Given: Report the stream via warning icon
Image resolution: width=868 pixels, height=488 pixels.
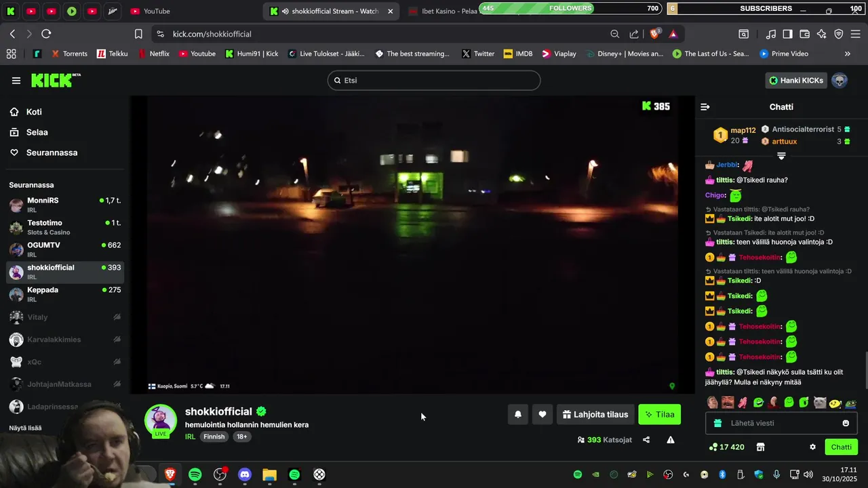Looking at the screenshot, I should tap(671, 440).
